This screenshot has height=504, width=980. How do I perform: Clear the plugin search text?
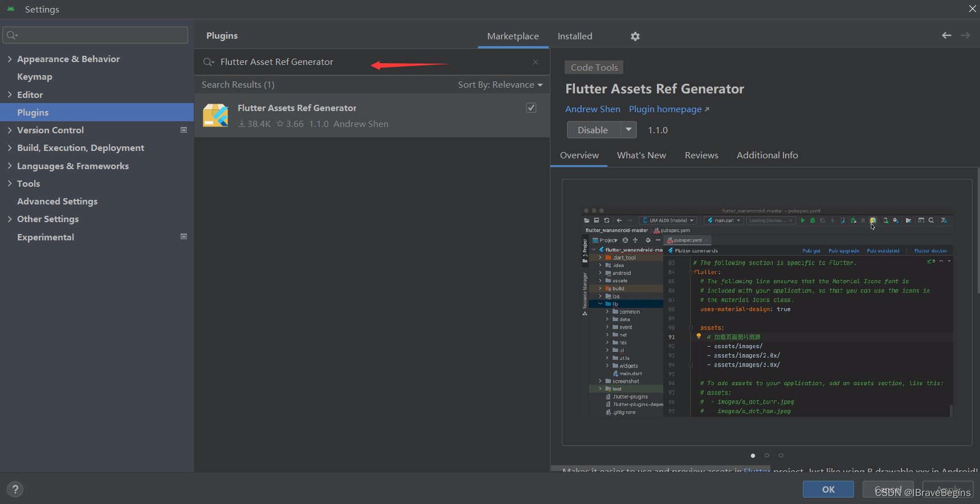pos(536,62)
